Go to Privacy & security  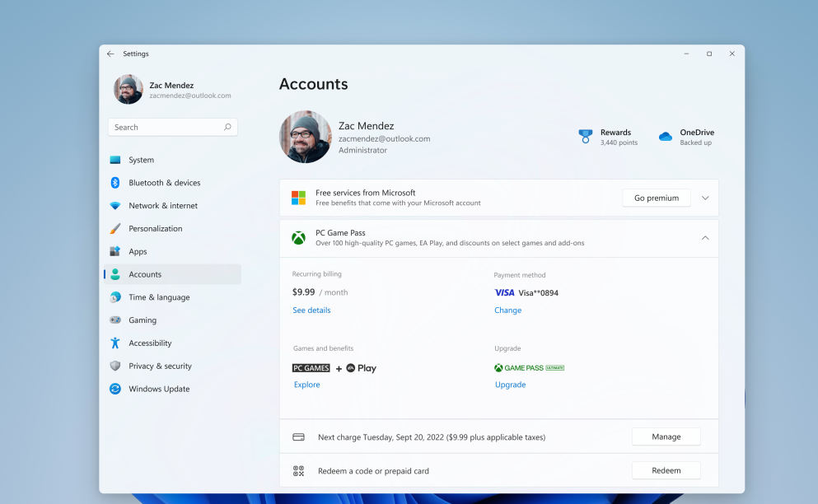(x=160, y=366)
